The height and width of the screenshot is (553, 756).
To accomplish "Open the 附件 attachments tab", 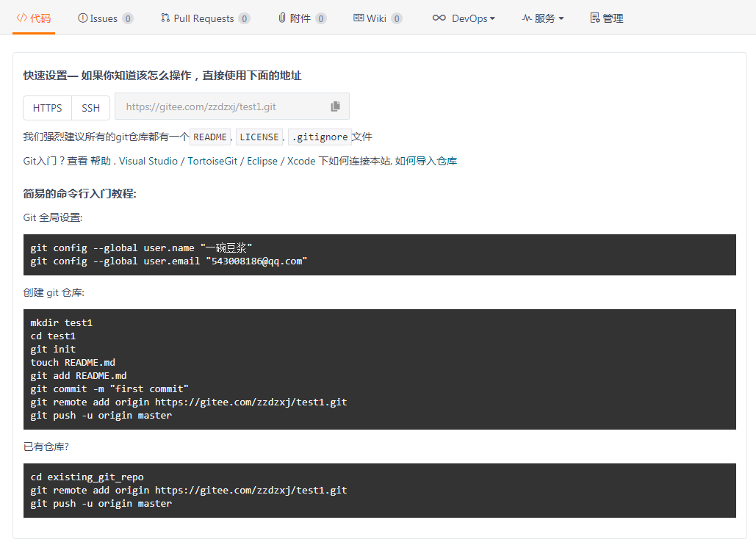I will click(x=300, y=18).
